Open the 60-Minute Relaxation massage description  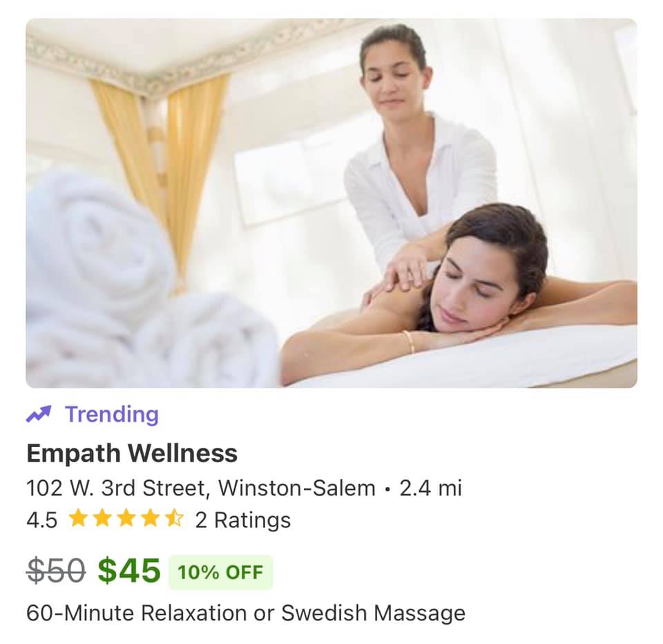click(246, 613)
